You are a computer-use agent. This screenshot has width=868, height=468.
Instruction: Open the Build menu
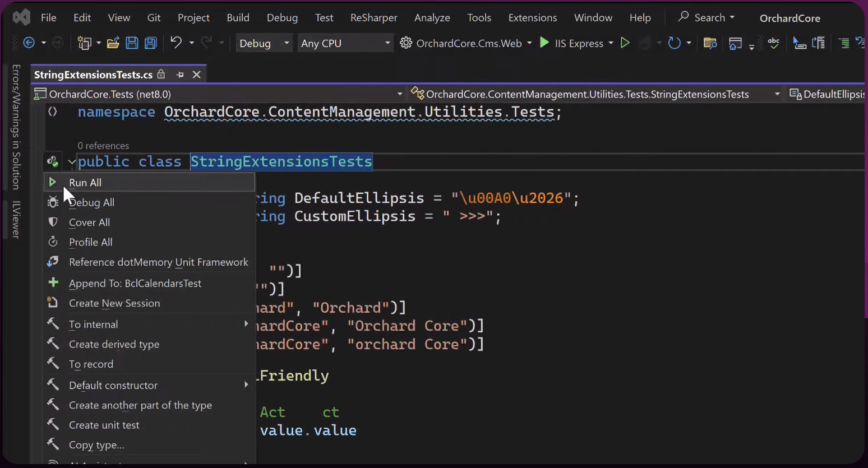click(238, 18)
